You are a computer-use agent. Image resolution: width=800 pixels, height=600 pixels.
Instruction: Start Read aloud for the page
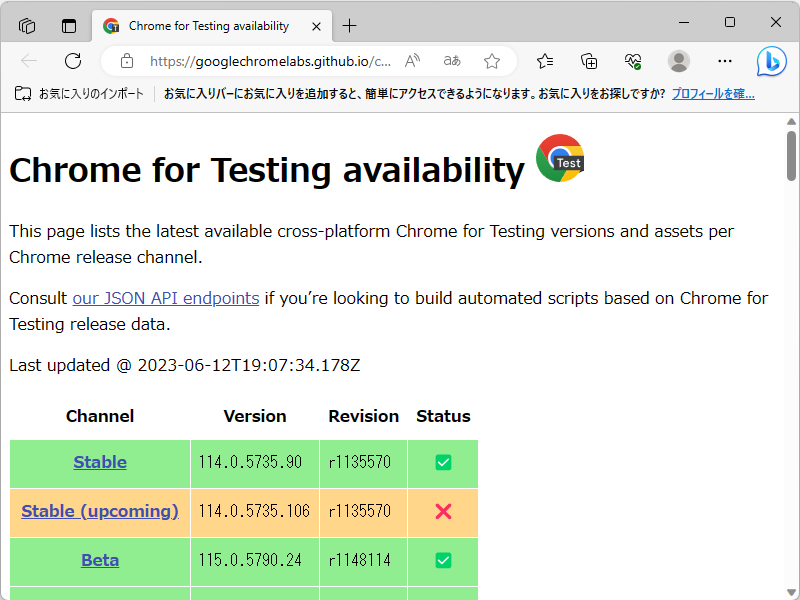pyautogui.click(x=412, y=61)
